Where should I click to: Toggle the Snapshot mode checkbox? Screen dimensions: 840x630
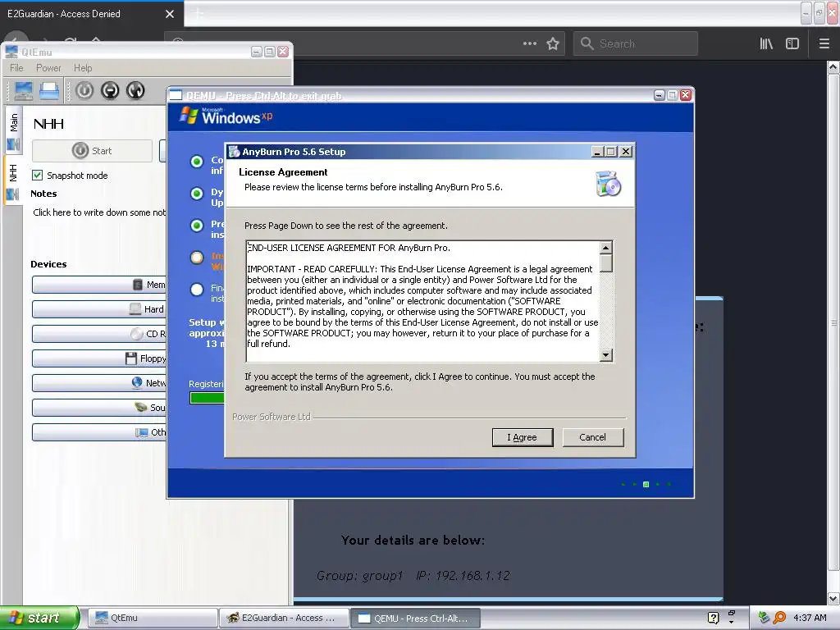click(x=38, y=176)
